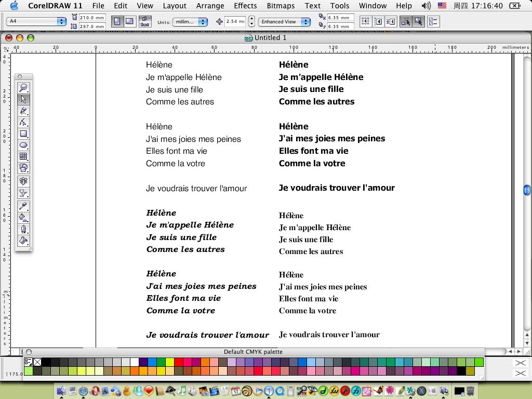Select the Text tool in the toolbox
This screenshot has height=399, width=532.
23,181
